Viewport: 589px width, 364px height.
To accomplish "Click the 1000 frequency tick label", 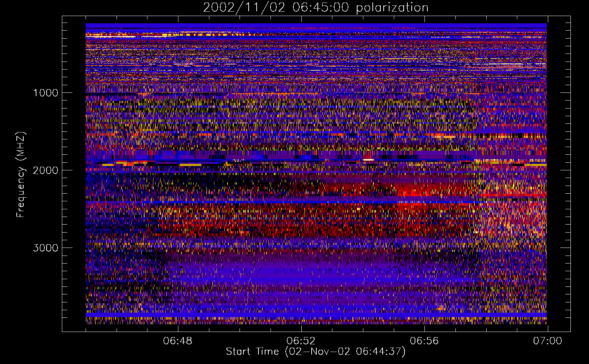I will click(46, 93).
